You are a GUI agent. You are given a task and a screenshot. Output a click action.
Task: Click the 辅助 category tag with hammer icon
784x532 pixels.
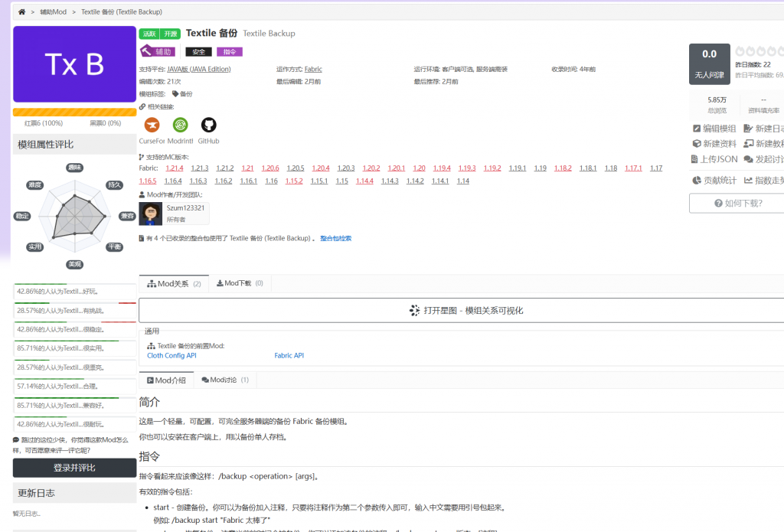tap(158, 51)
